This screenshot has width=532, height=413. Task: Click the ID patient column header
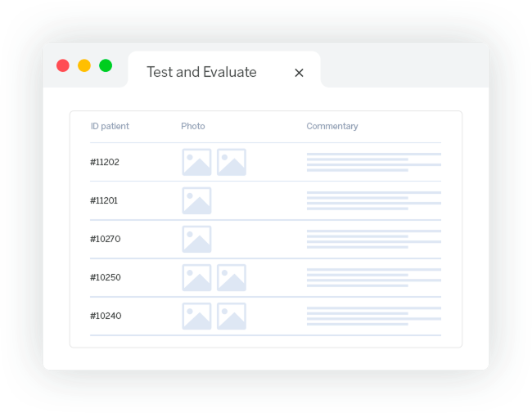coord(110,126)
